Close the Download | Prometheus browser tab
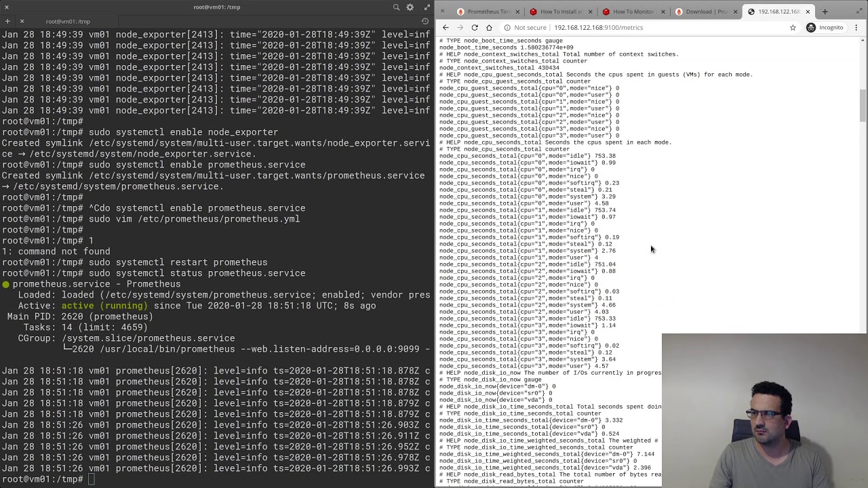Viewport: 868px width, 488px height. click(735, 12)
